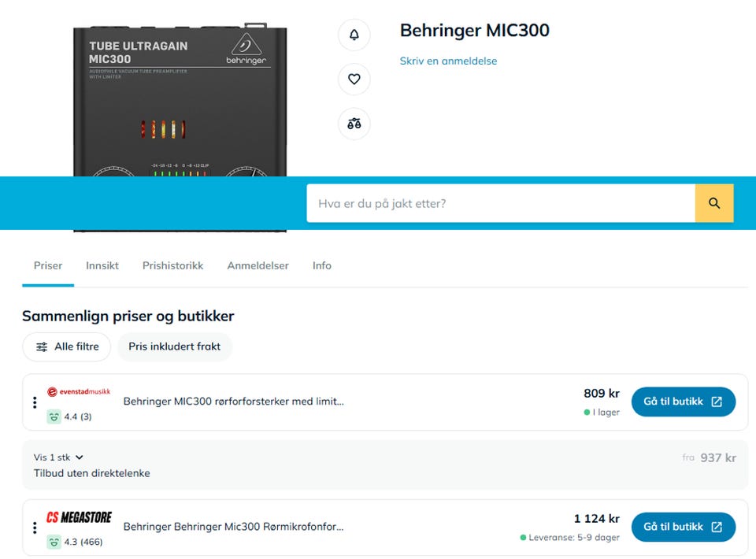
Task: Expand the Vis 1 stk dropdown
Action: click(x=58, y=457)
